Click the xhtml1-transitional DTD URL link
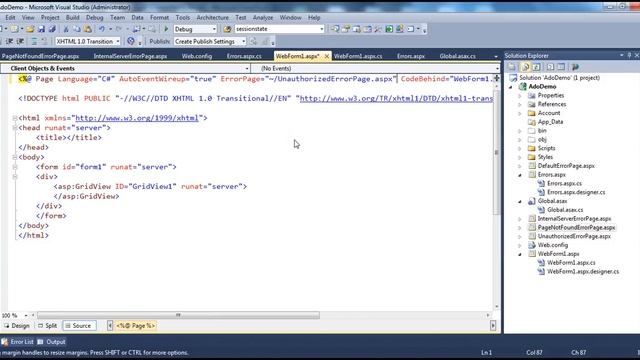640x360 pixels. (396, 98)
